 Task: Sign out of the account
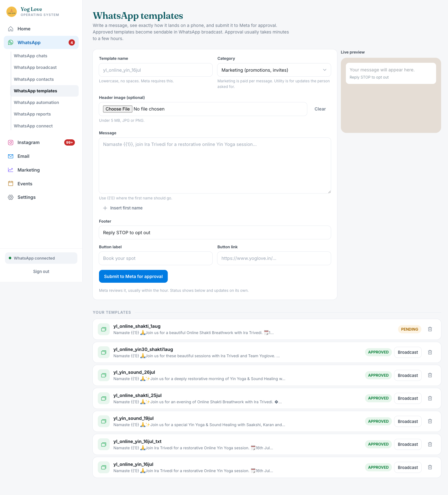[x=41, y=271]
